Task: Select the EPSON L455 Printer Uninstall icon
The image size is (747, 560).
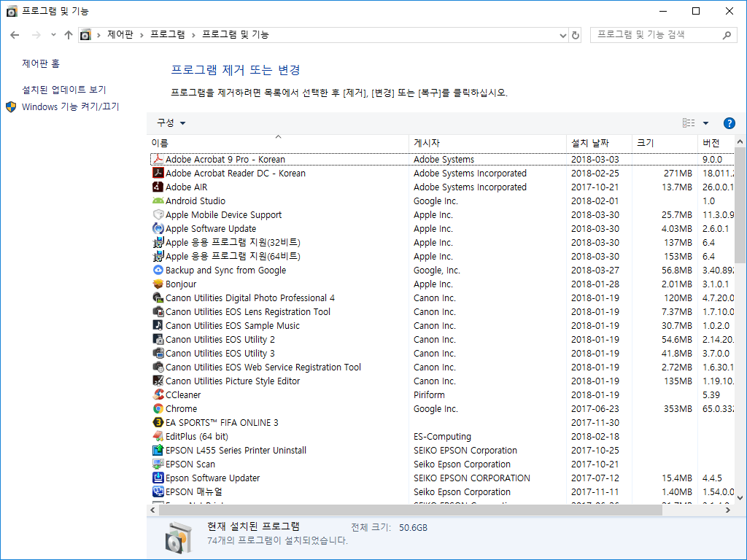Action: (158, 450)
